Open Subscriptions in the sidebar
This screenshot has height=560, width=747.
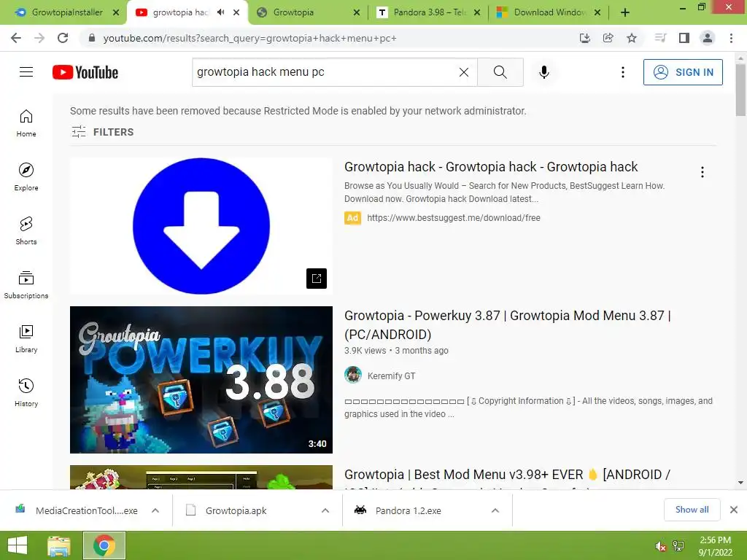pos(26,285)
